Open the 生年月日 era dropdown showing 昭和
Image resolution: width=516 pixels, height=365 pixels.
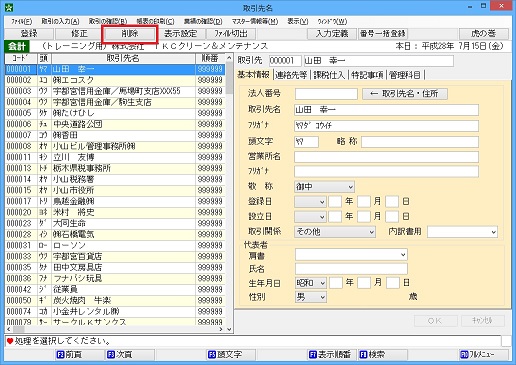(x=311, y=283)
